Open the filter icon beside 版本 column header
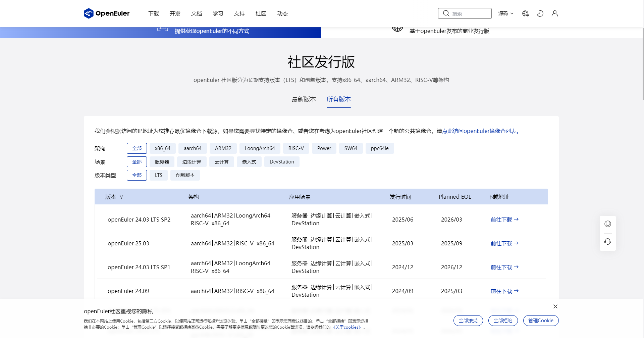This screenshot has height=338, width=644. click(122, 197)
